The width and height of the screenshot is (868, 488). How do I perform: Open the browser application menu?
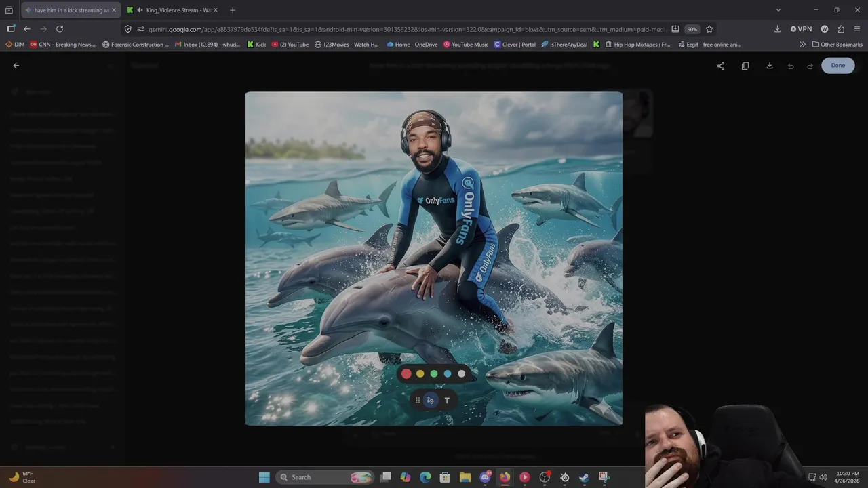(858, 29)
